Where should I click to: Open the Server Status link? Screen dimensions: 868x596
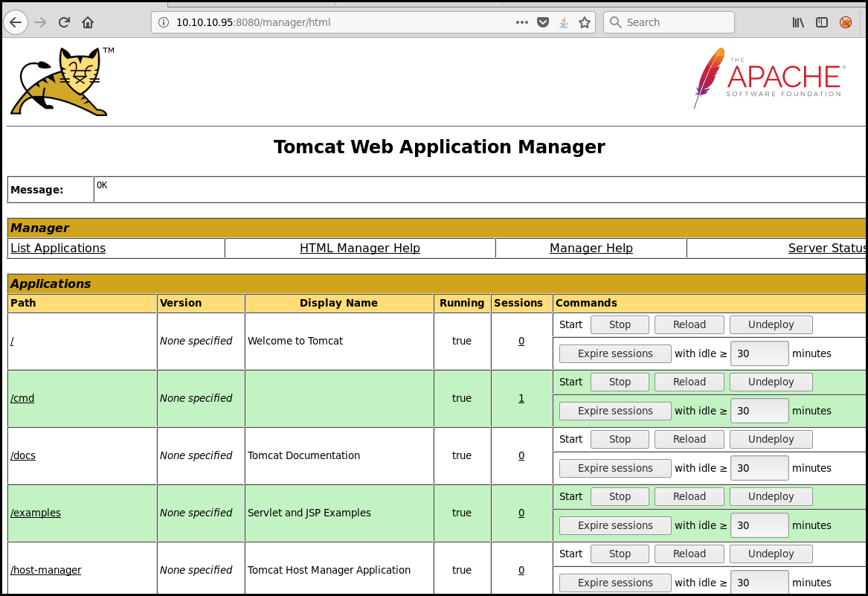point(828,249)
